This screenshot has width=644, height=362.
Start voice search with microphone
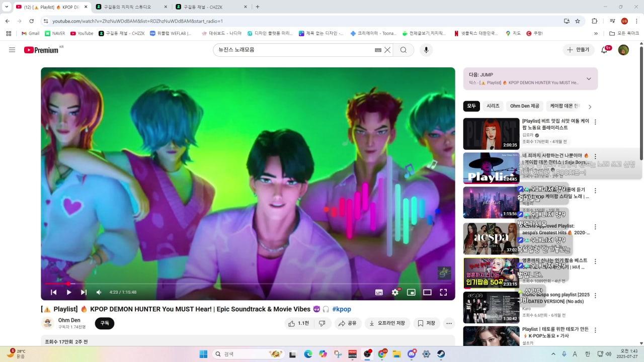pos(426,50)
